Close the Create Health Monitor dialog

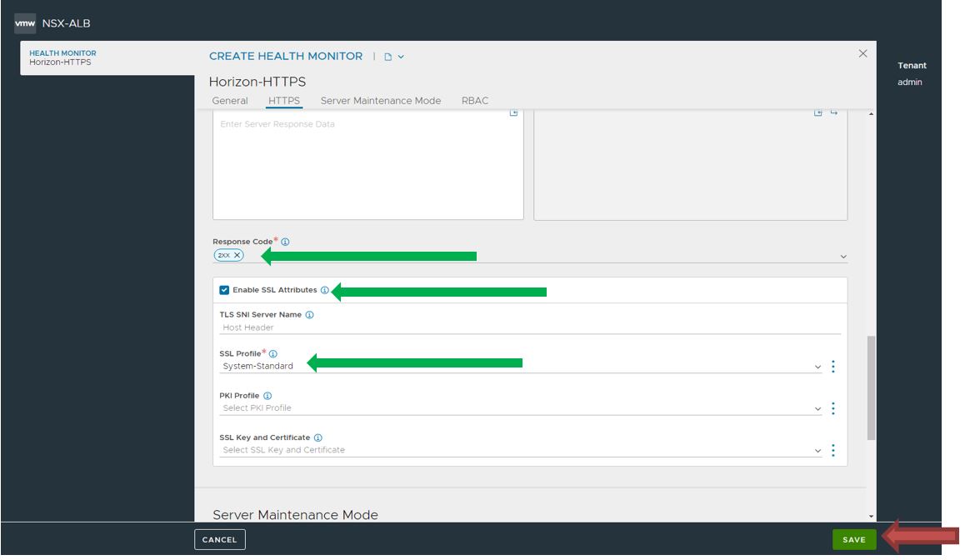(x=862, y=54)
